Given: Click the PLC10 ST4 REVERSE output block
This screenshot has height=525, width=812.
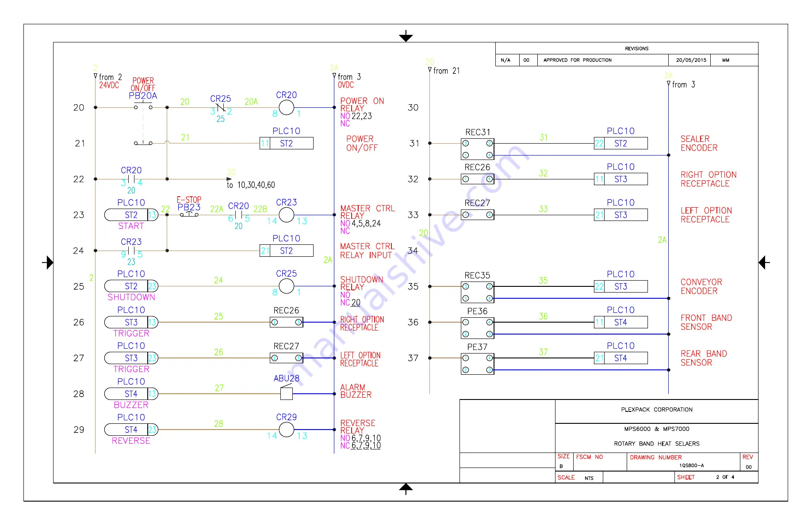Looking at the screenshot, I should click(131, 430).
